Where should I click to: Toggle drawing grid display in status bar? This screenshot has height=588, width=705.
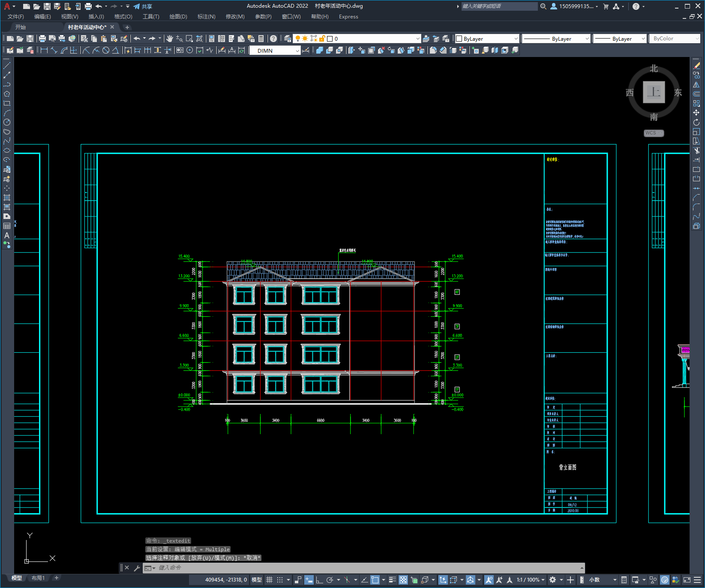pyautogui.click(x=270, y=580)
